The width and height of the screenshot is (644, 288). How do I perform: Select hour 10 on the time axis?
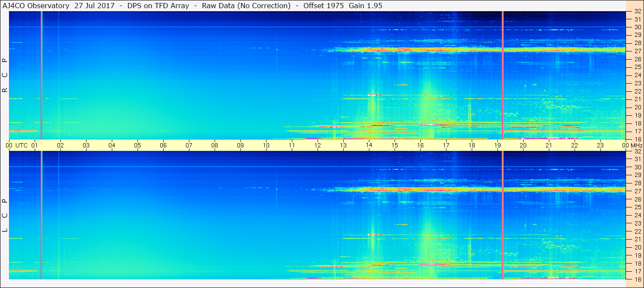[x=266, y=145]
